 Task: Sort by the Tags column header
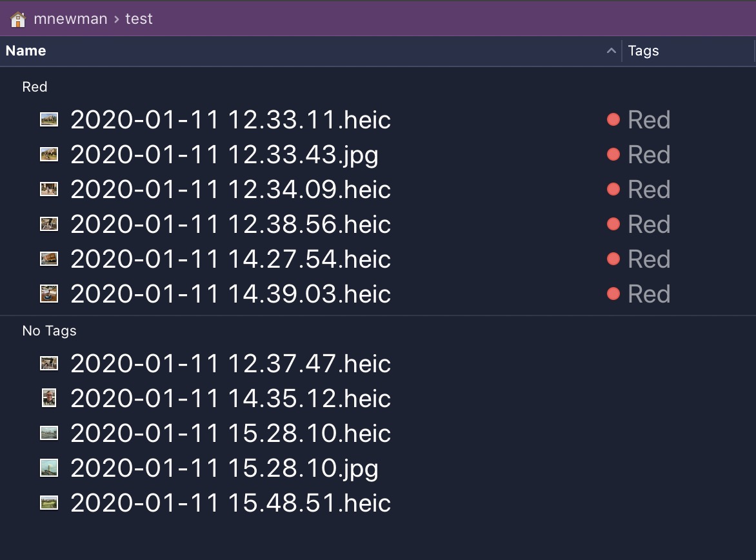tap(643, 51)
